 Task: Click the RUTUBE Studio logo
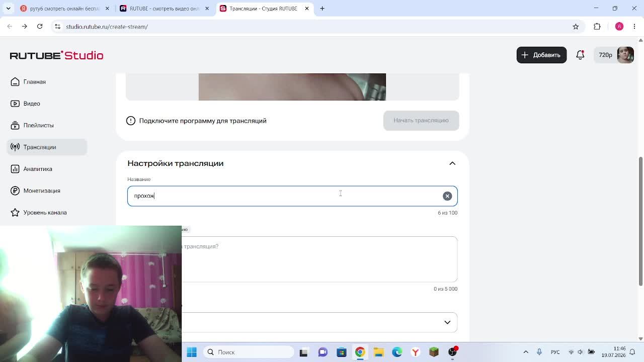pyautogui.click(x=56, y=55)
